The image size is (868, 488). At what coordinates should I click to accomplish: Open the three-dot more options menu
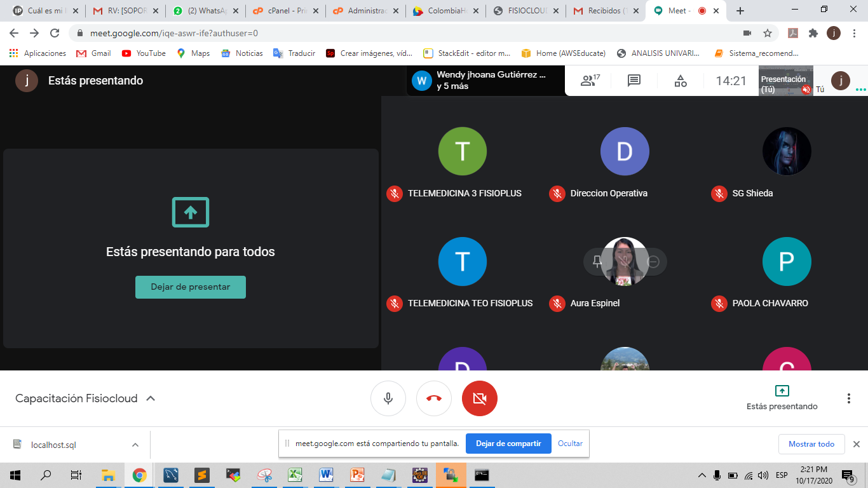point(848,398)
